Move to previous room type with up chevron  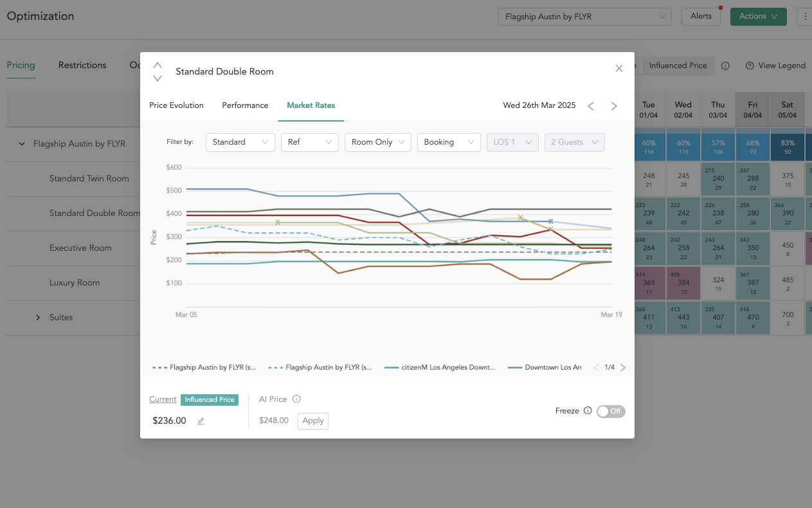[158, 65]
